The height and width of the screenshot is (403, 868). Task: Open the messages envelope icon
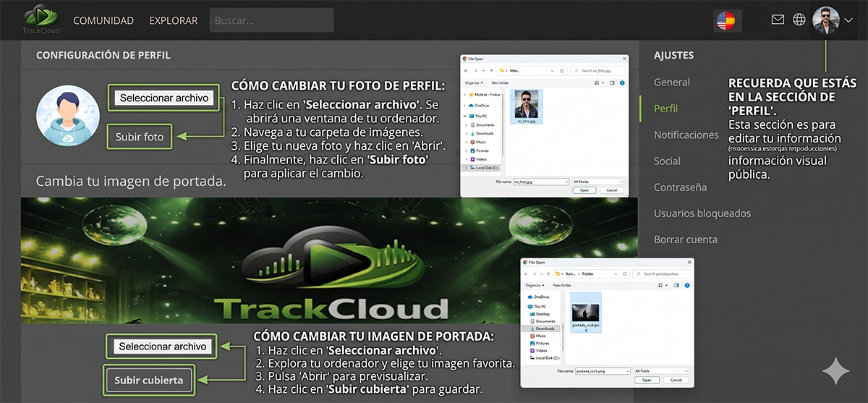[x=778, y=20]
